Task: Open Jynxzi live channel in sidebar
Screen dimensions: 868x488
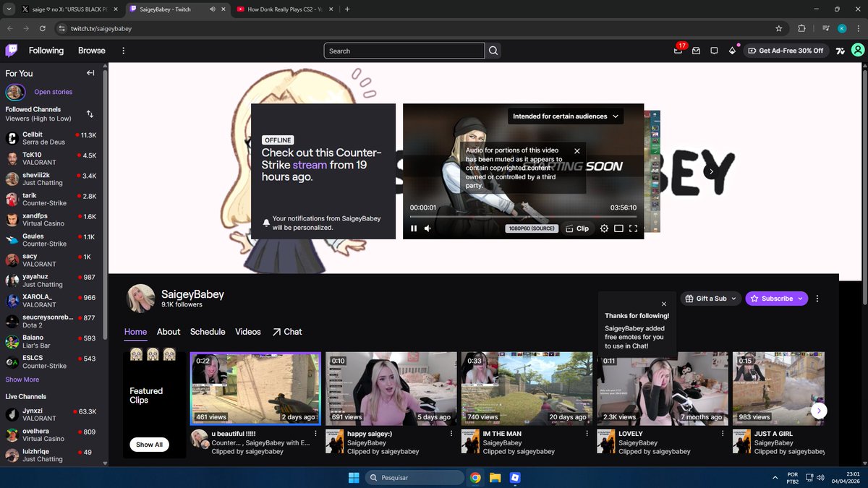Action: click(52, 414)
